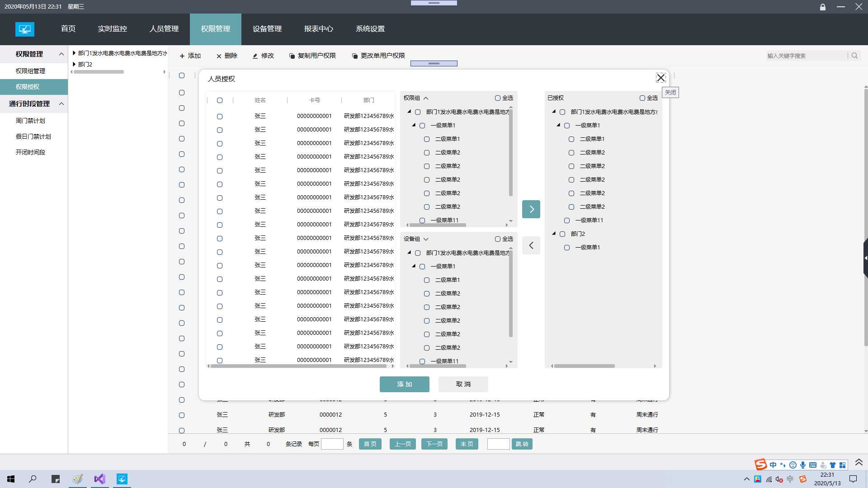Click horizontal scrollbar of personnel table

[x=298, y=366]
